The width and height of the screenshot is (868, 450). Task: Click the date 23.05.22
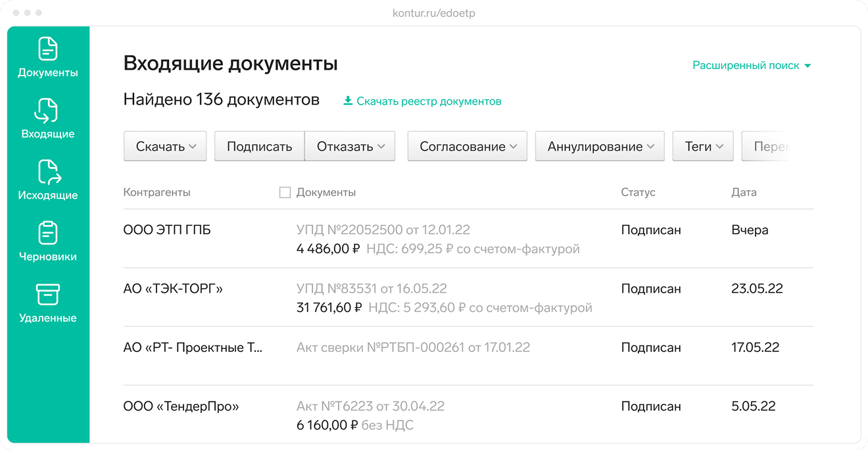(x=757, y=289)
